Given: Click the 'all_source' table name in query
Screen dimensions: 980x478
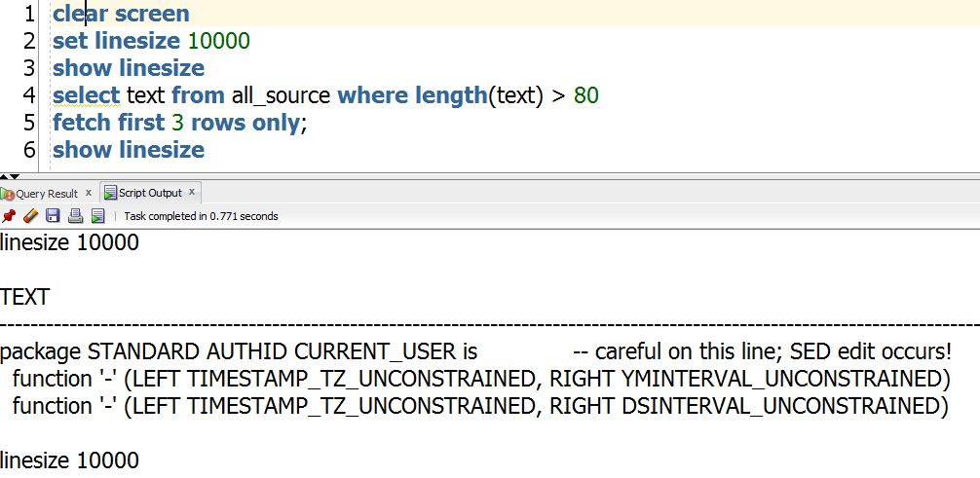Looking at the screenshot, I should 281,95.
